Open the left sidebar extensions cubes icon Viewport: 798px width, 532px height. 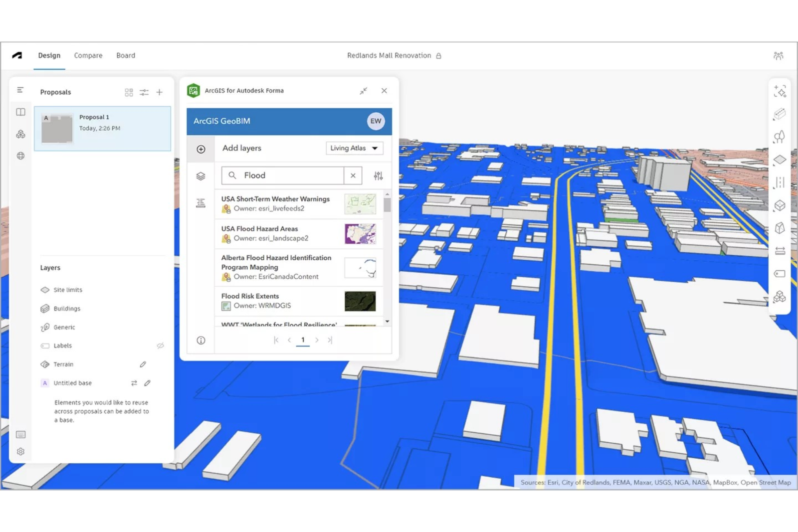[x=20, y=134]
